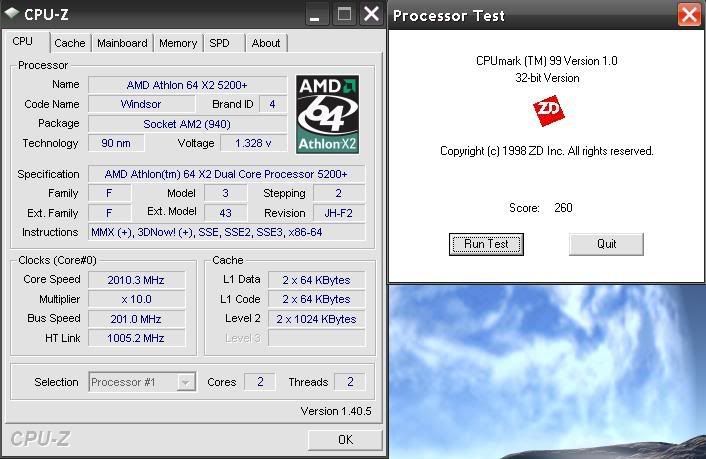Click the 1.328 v voltage value
706x459 pixels.
pos(253,143)
